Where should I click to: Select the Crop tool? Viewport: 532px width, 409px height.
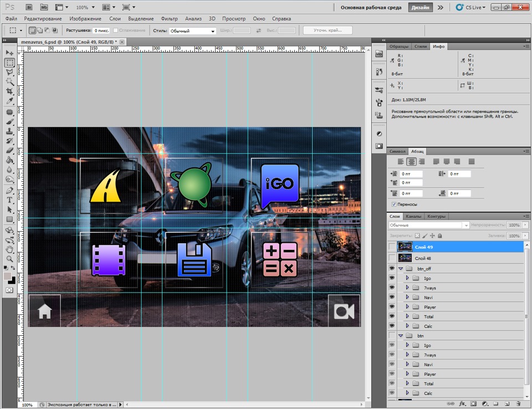[x=9, y=91]
